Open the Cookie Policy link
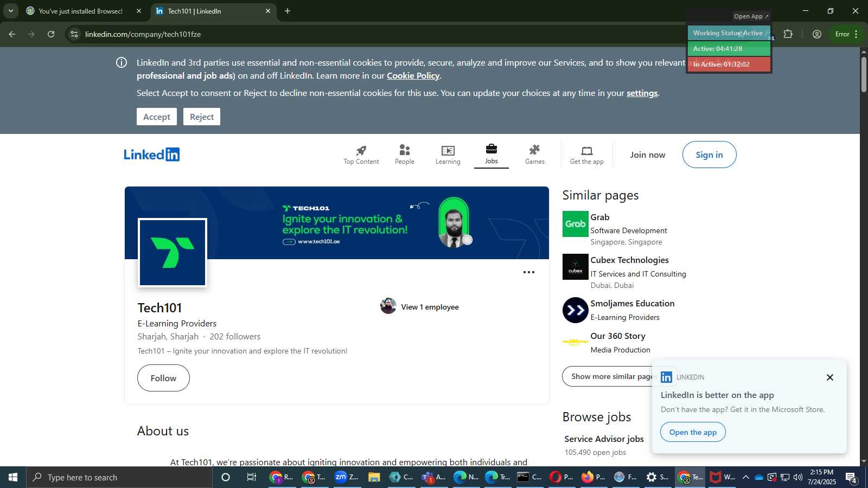The image size is (868, 488). 413,76
